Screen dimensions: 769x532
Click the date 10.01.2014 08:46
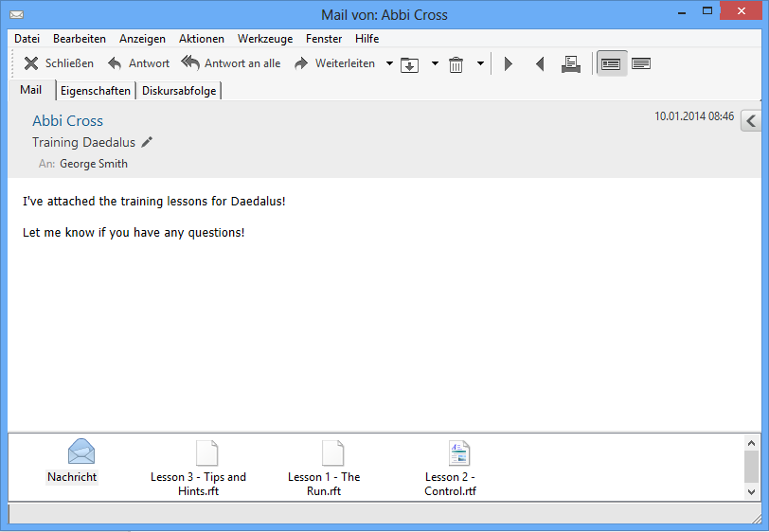click(x=694, y=116)
